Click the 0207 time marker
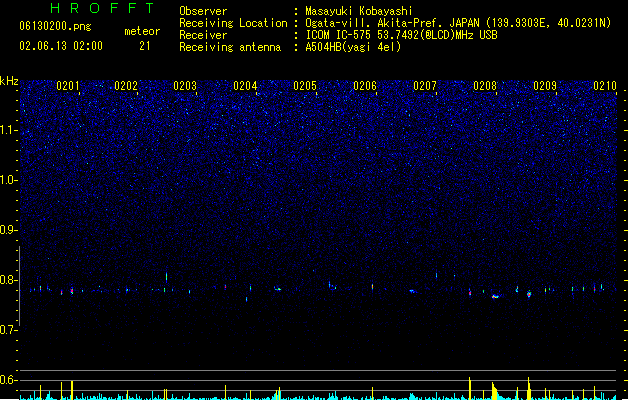 425,86
